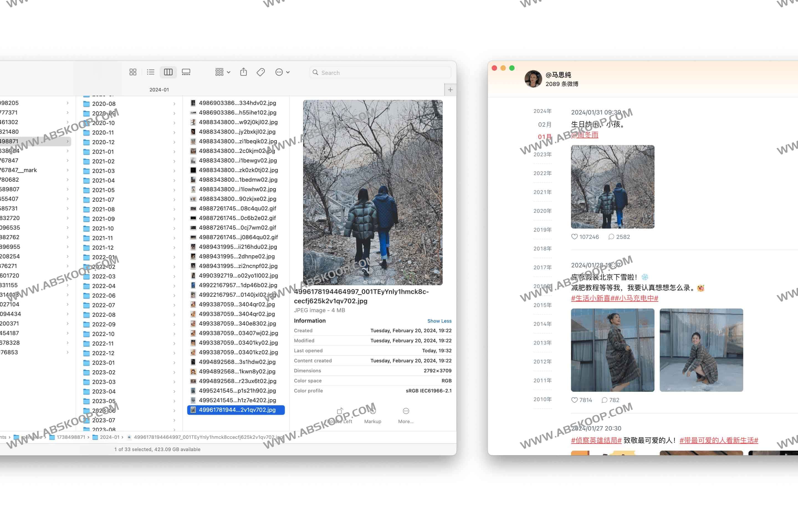The image size is (798, 532).
Task: Open comments on the 2582-comment post
Action: click(612, 237)
